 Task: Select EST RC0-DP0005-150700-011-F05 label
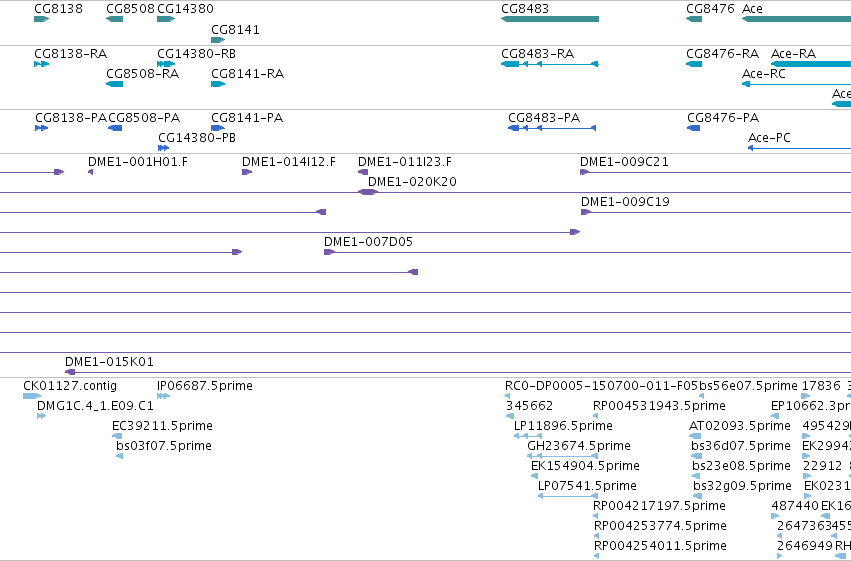pyautogui.click(x=601, y=386)
